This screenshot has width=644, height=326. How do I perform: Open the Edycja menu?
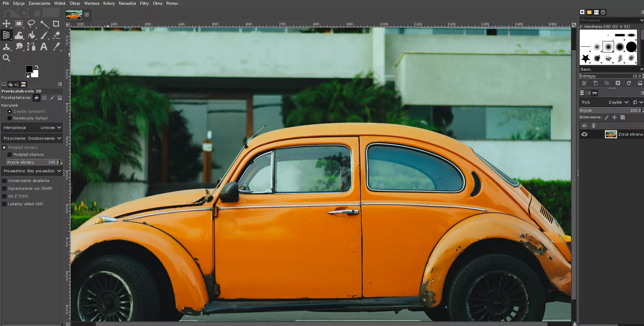19,3
